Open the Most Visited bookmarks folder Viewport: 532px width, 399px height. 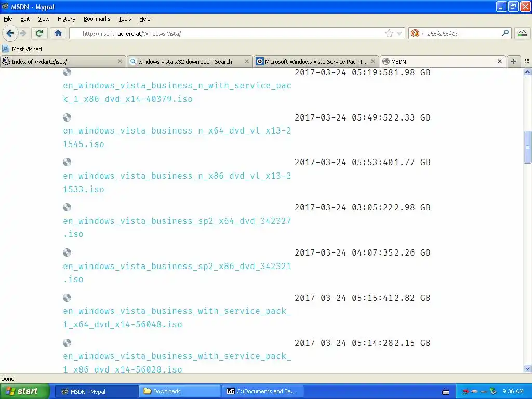click(x=22, y=49)
